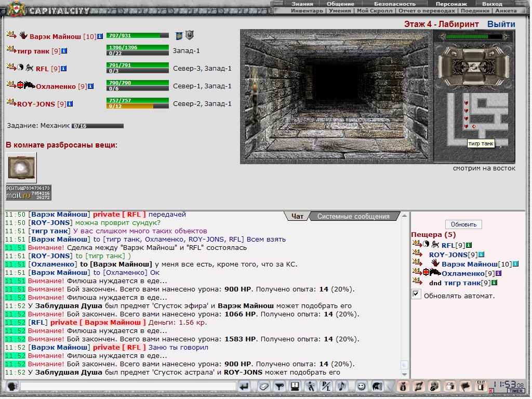Image resolution: width=532 pixels, height=399 pixels.
Task: Click the eraser icon to clear chat
Action: pyautogui.click(x=264, y=387)
